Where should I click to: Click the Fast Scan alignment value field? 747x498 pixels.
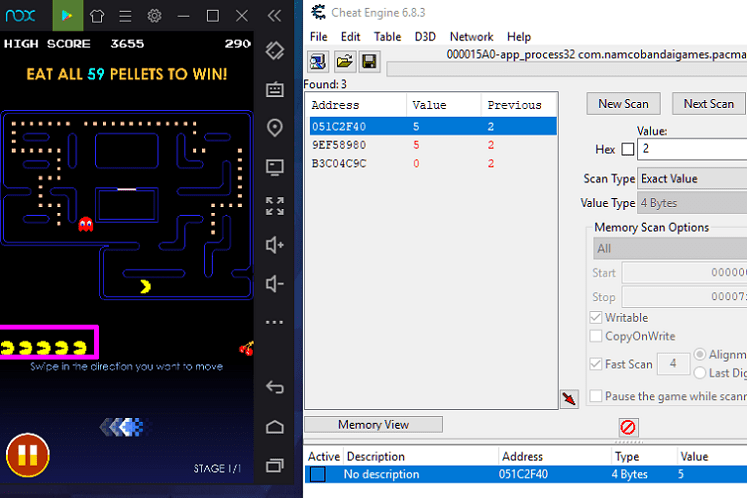(673, 364)
